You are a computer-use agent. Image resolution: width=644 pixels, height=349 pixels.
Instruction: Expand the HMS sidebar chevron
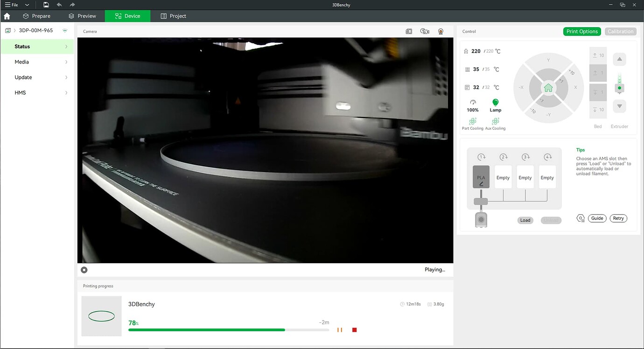click(x=66, y=93)
